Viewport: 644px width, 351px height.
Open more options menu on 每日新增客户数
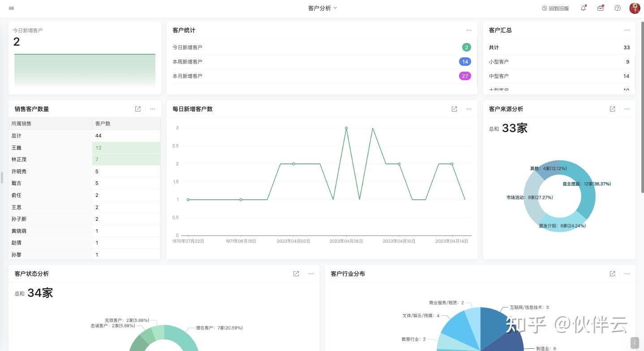pyautogui.click(x=468, y=109)
